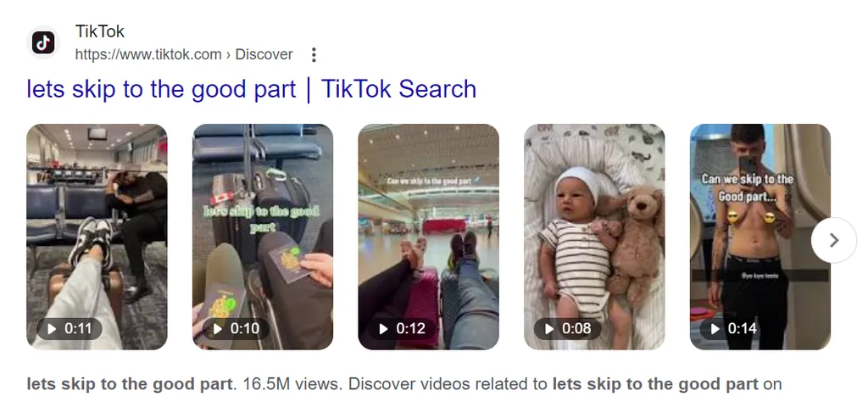Click the 16.5M views description snippet
The image size is (868, 402).
(x=404, y=384)
